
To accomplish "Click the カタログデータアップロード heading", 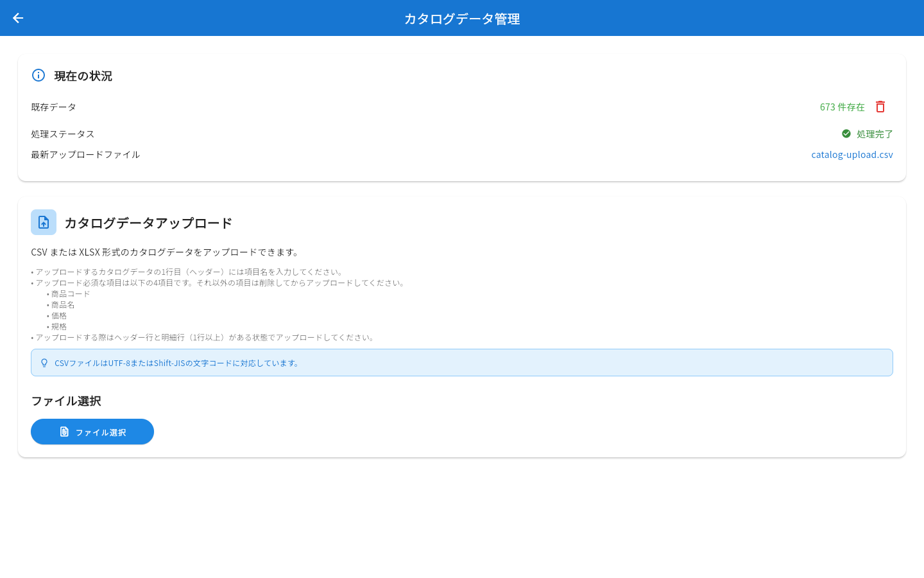I will pyautogui.click(x=148, y=223).
